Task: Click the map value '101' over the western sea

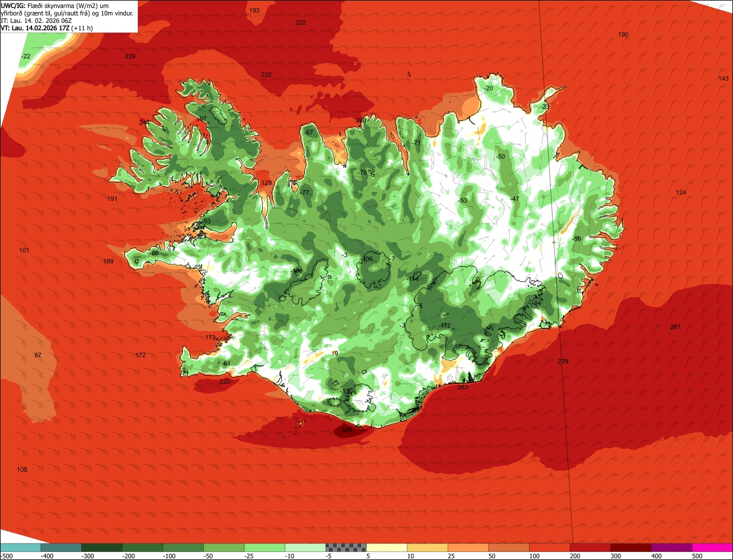Action: tap(24, 251)
